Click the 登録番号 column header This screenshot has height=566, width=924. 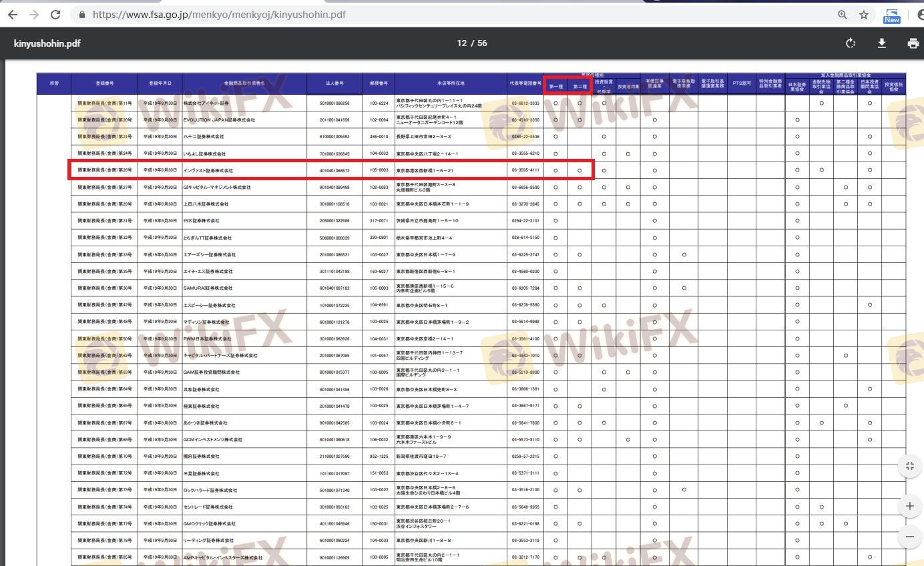(x=104, y=83)
